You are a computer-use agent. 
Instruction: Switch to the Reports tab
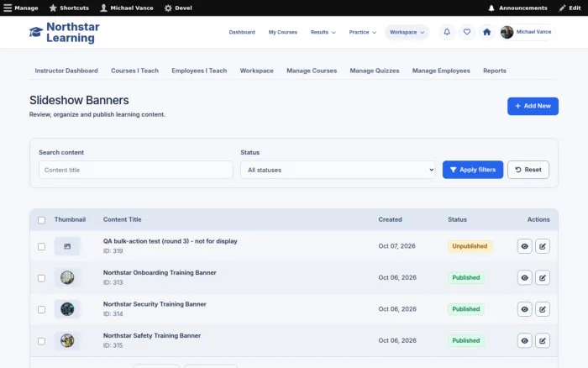(x=494, y=71)
